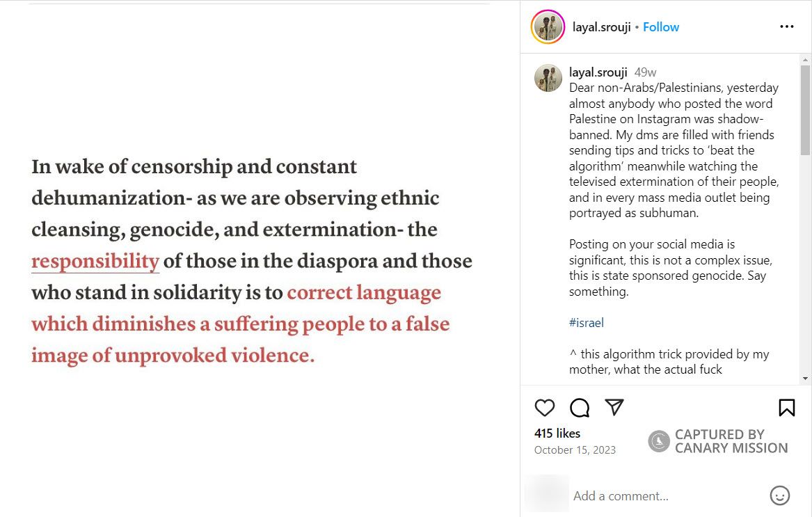Open the #israel hashtag
This screenshot has width=812, height=517.
point(587,323)
